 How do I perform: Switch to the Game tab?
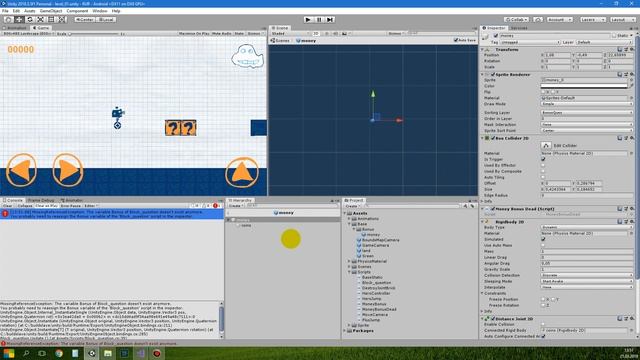[41, 28]
